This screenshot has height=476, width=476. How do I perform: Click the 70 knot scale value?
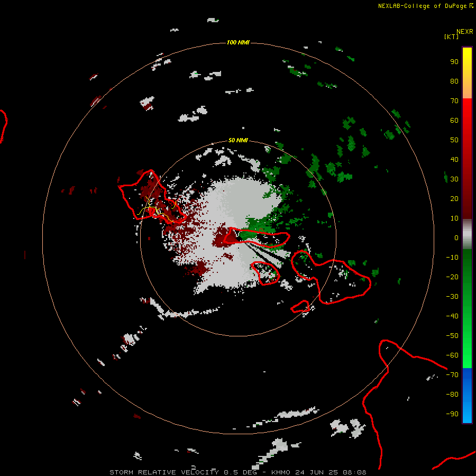454,101
